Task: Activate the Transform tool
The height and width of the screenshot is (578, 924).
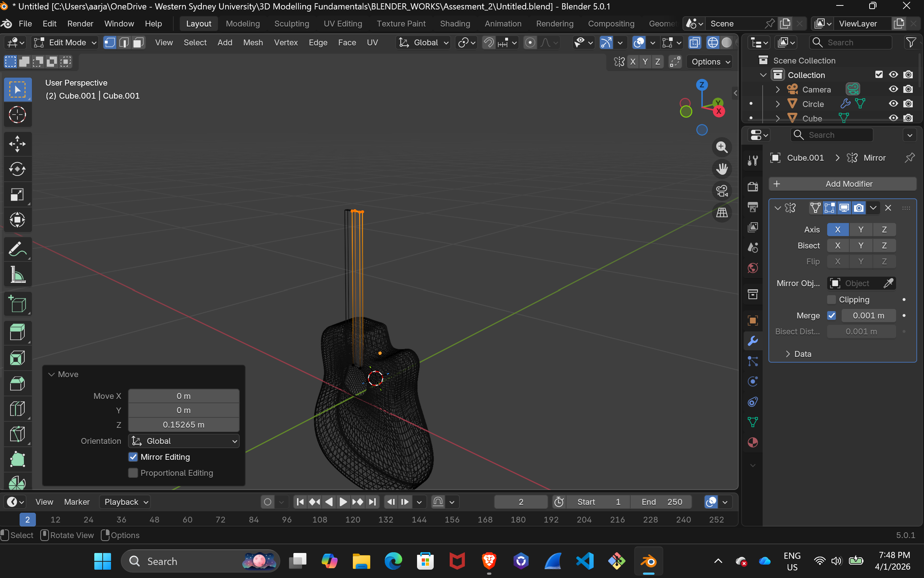Action: 17,220
